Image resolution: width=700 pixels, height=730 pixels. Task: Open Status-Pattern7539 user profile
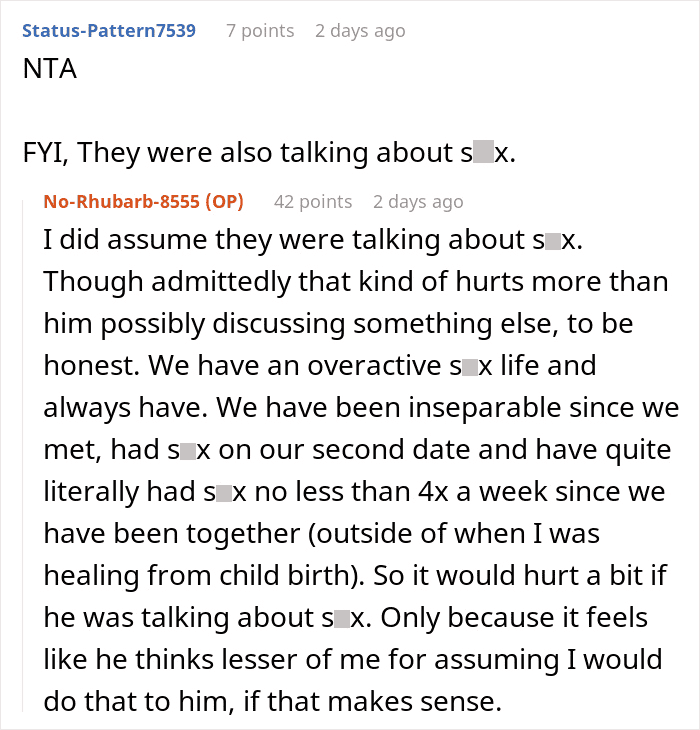(x=108, y=31)
